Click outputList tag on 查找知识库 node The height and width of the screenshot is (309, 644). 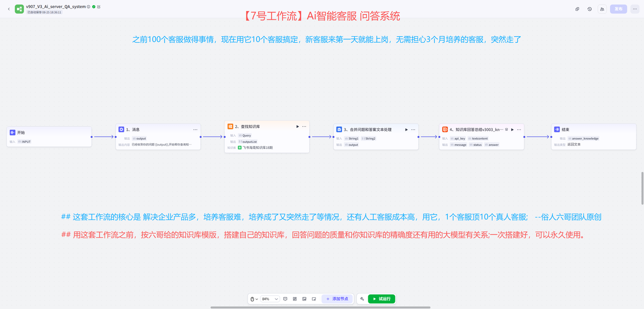click(x=248, y=142)
